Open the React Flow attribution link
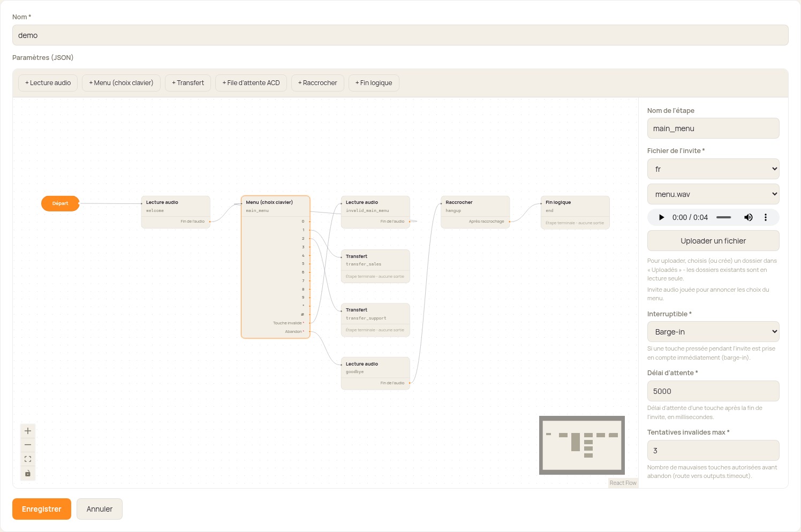801x532 pixels. 623,483
